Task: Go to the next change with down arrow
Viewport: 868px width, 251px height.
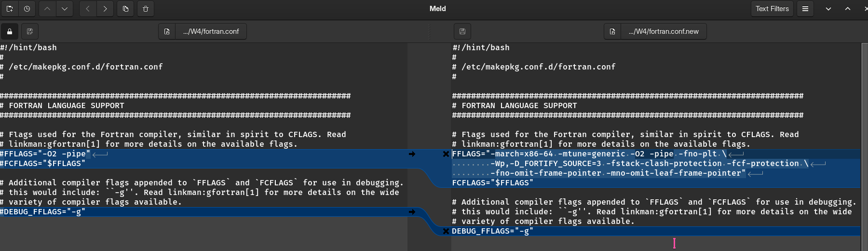Action: click(65, 9)
